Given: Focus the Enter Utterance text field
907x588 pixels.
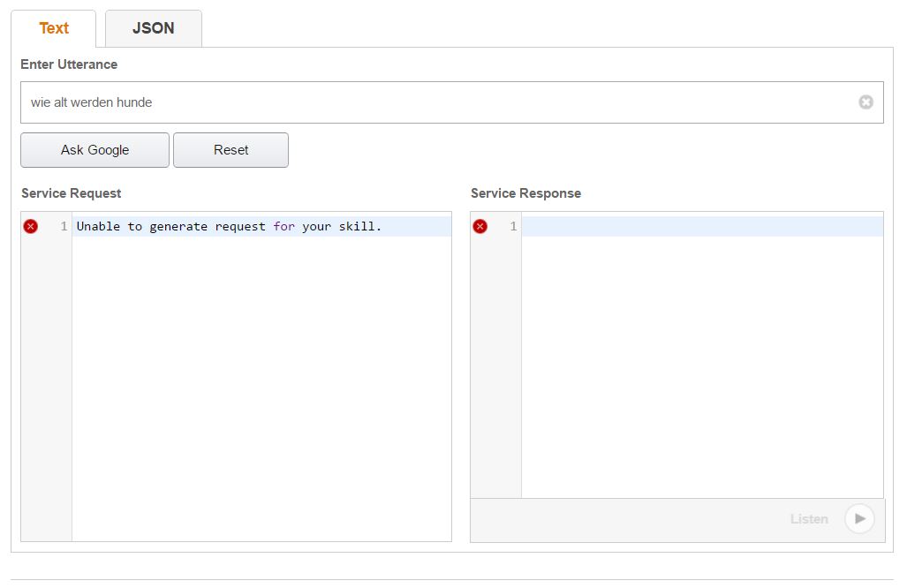Looking at the screenshot, I should tap(433, 102).
